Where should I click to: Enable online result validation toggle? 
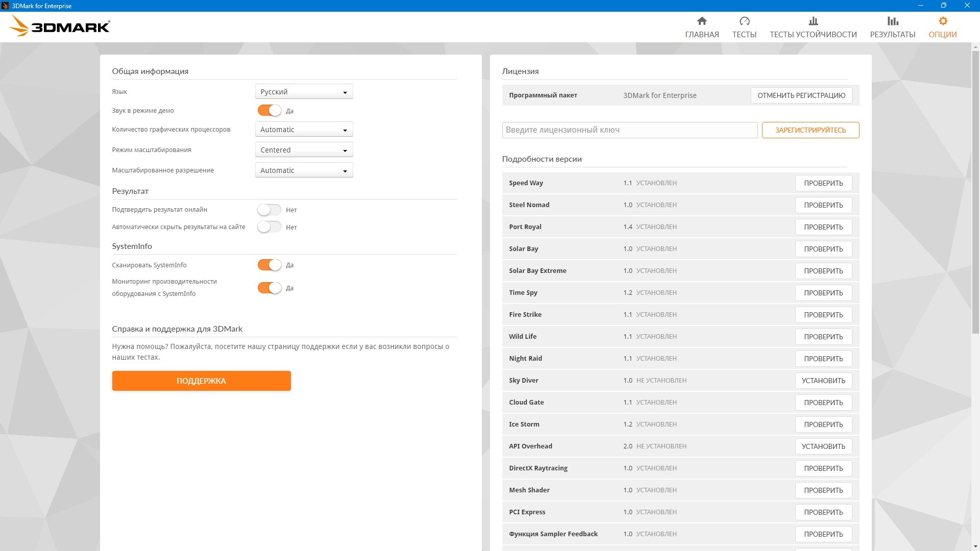click(269, 210)
